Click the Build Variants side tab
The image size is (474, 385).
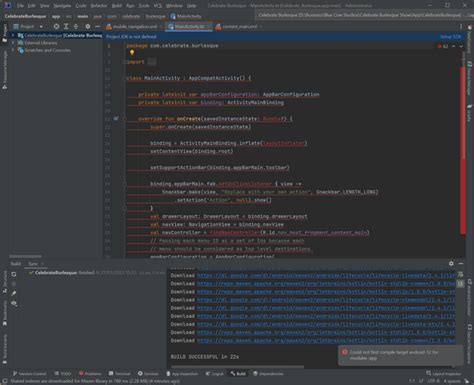point(5,348)
